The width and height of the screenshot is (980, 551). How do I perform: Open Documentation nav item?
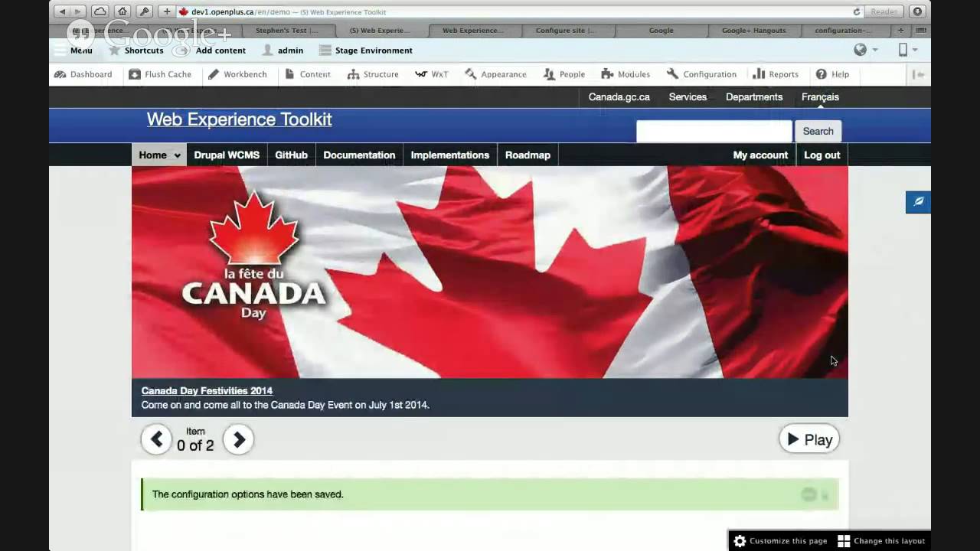click(359, 155)
